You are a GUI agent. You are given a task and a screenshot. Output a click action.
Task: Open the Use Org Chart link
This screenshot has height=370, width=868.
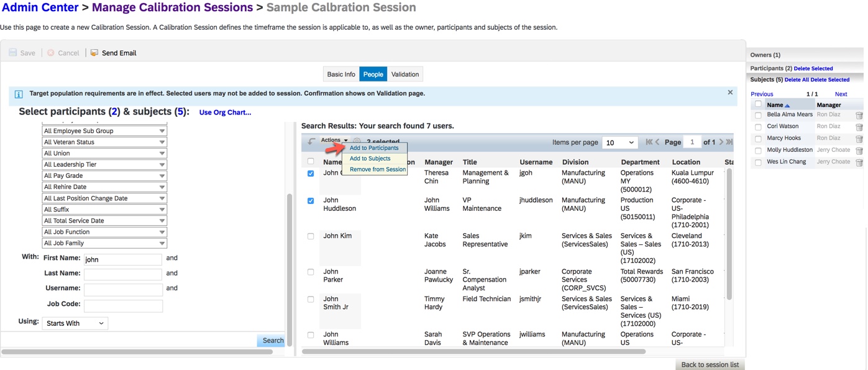225,111
